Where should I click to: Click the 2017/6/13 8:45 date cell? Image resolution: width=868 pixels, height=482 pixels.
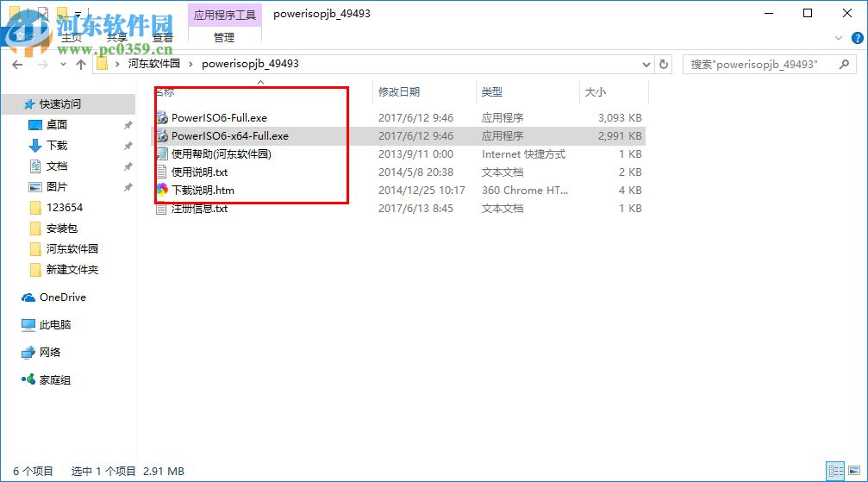point(415,209)
